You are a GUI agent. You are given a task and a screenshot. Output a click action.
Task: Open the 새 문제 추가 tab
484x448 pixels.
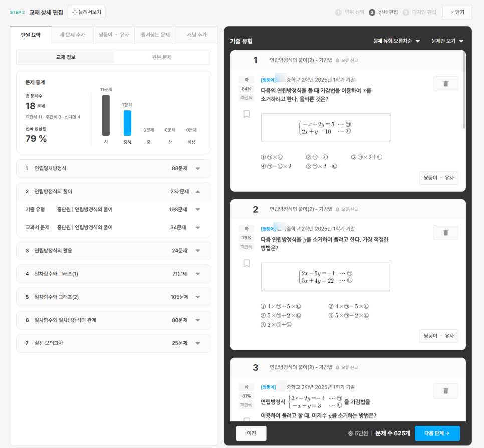pyautogui.click(x=72, y=35)
